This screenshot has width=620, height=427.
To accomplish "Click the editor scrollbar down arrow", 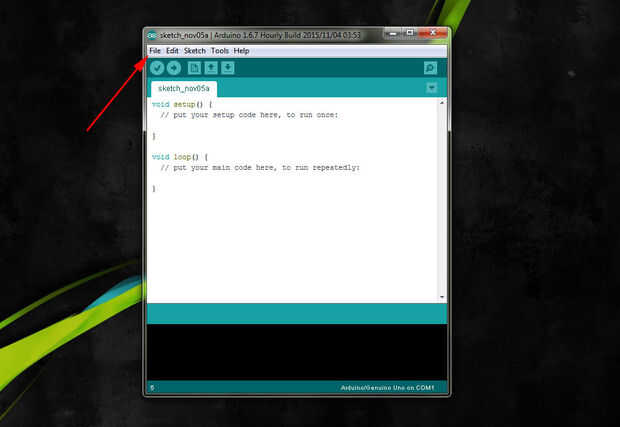I will point(442,297).
